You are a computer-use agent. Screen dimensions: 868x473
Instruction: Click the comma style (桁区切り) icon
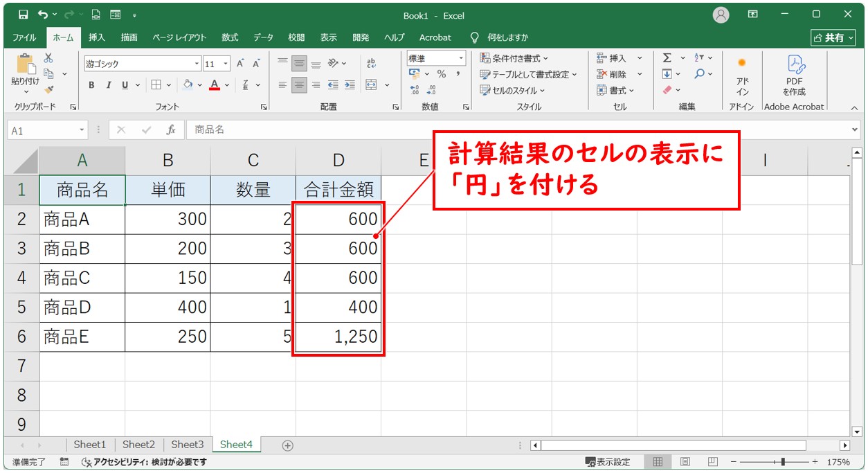click(x=458, y=73)
